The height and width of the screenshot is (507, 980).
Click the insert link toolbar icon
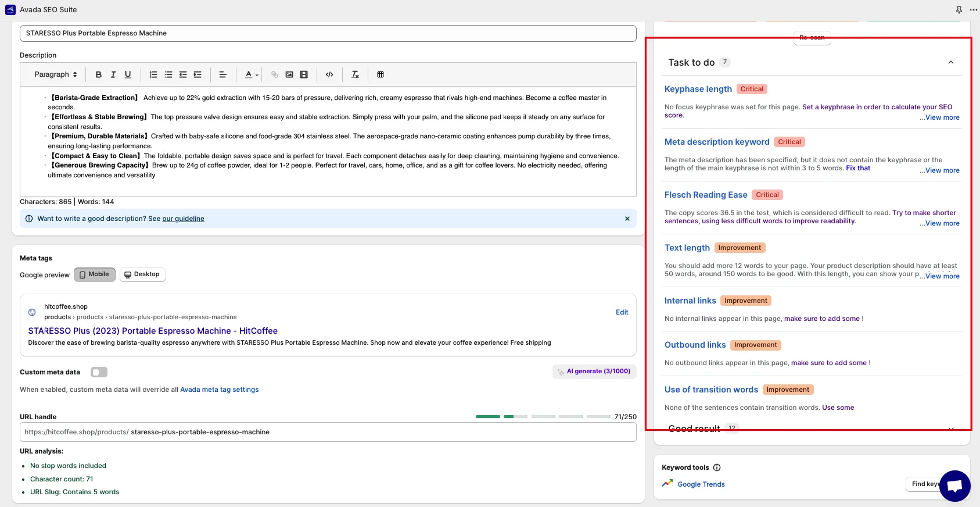275,74
